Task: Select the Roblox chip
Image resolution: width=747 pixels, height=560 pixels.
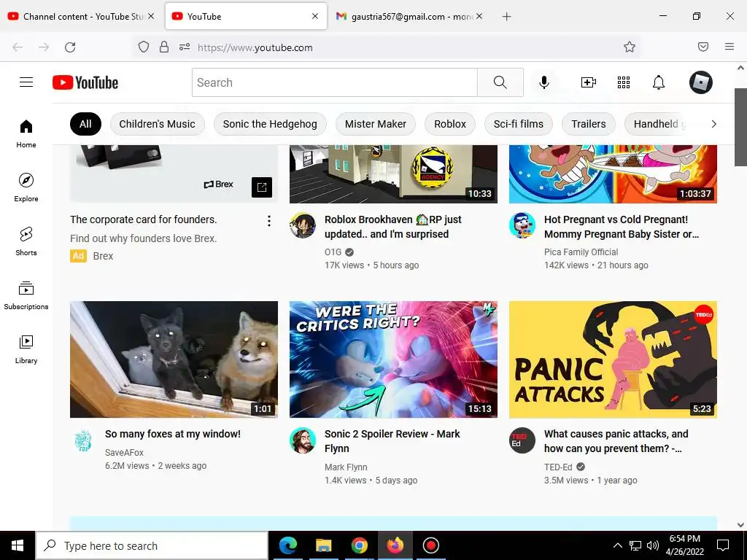Action: click(x=449, y=124)
